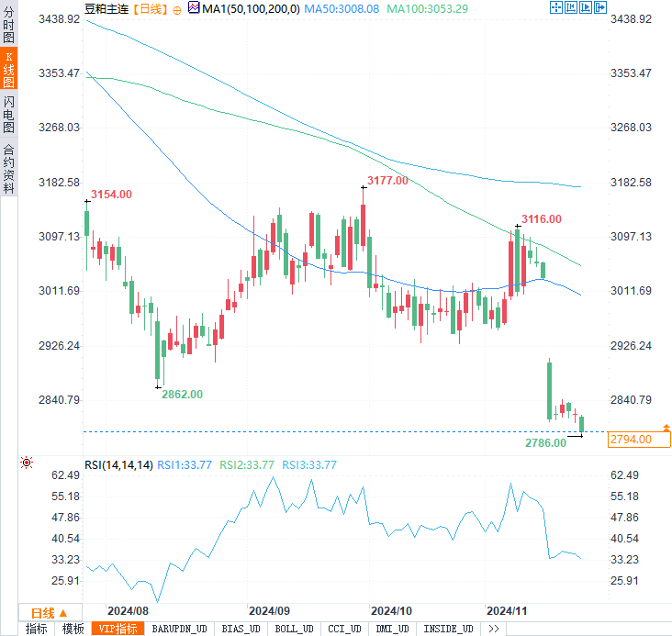Open the 日线 period selector dropdown
Image resolution: width=672 pixels, height=636 pixels.
[x=50, y=613]
